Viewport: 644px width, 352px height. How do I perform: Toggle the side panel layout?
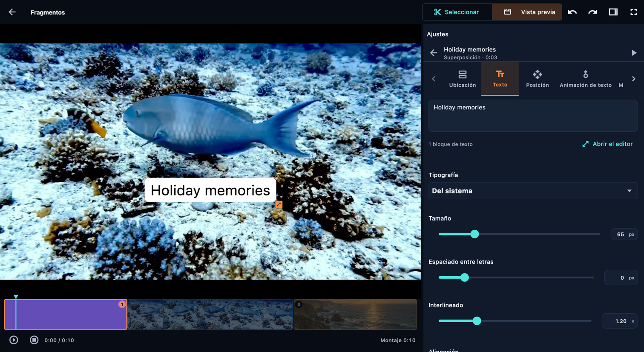[x=613, y=12]
